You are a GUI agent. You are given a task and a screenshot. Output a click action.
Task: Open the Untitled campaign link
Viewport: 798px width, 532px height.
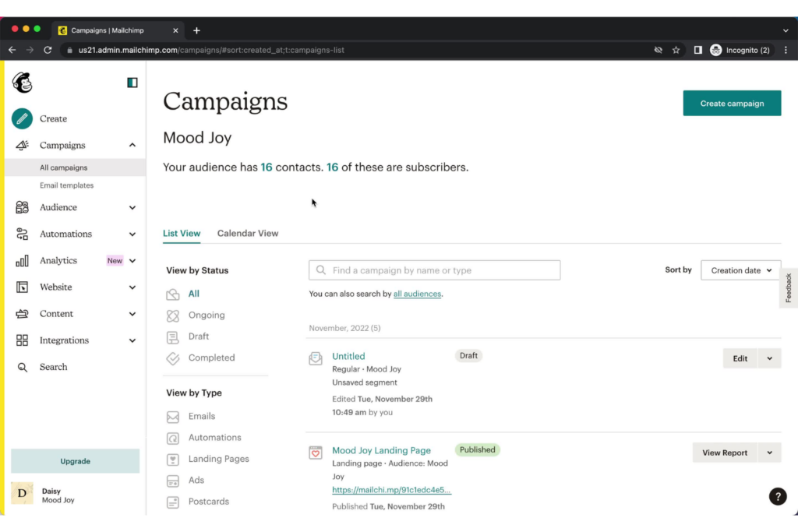coord(348,356)
